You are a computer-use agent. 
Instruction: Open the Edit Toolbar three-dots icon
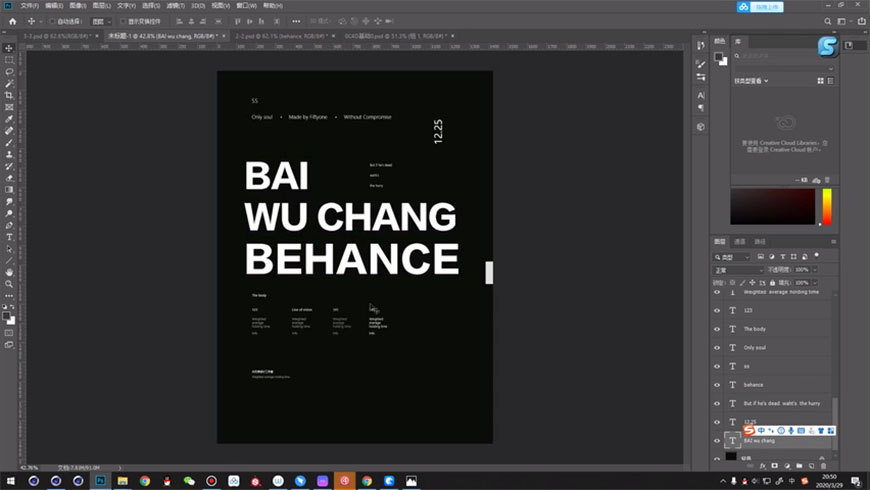9,296
